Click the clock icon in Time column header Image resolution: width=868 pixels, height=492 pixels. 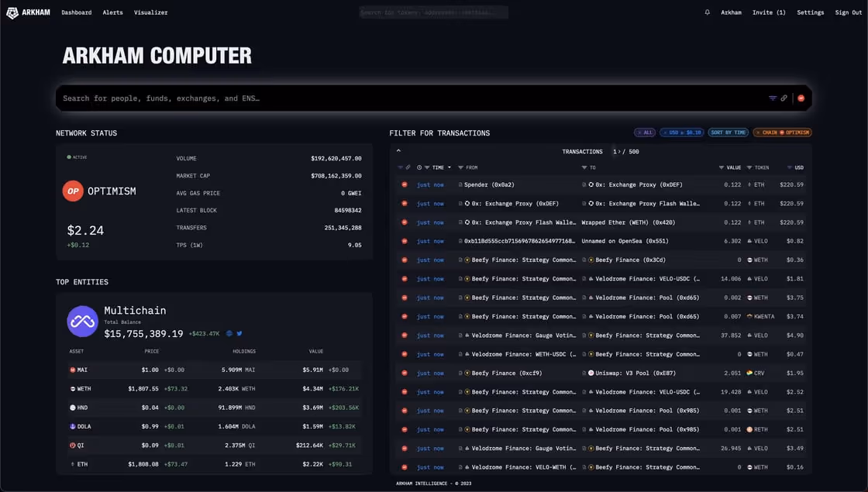419,167
